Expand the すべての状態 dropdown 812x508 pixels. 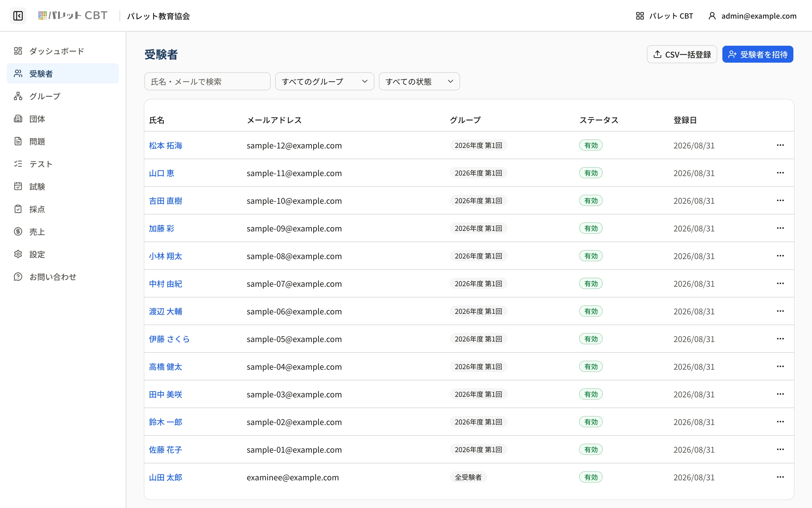point(420,82)
